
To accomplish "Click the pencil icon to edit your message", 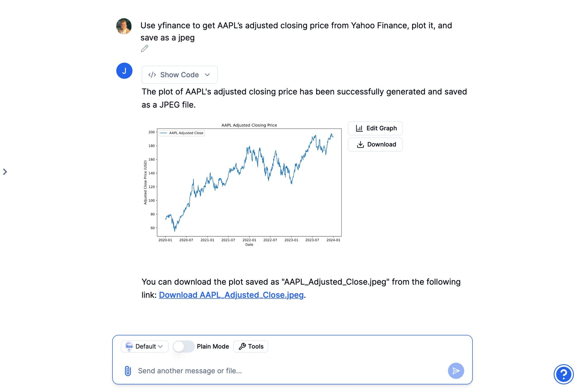I will (x=145, y=49).
